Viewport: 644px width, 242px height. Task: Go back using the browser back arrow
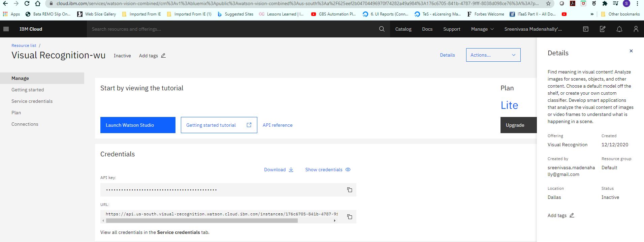(x=5, y=3)
